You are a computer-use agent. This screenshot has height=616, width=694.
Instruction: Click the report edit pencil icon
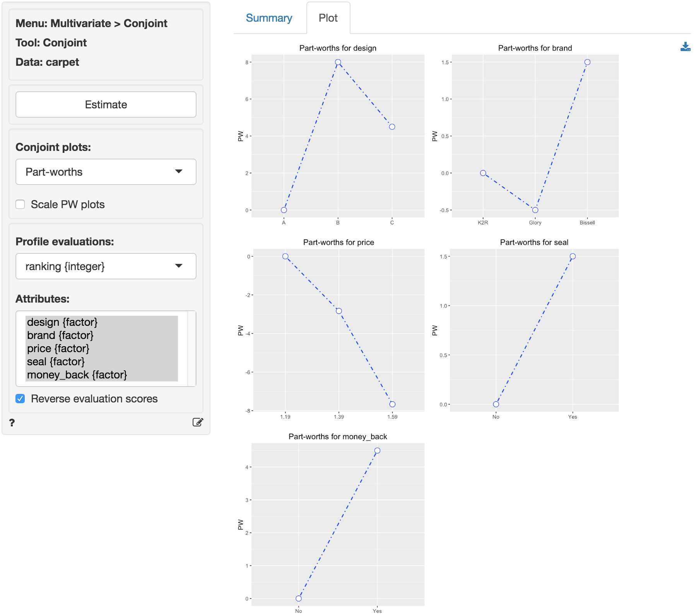click(x=198, y=422)
